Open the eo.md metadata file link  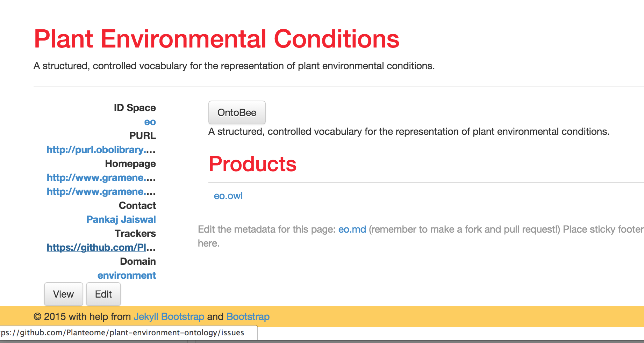click(352, 229)
